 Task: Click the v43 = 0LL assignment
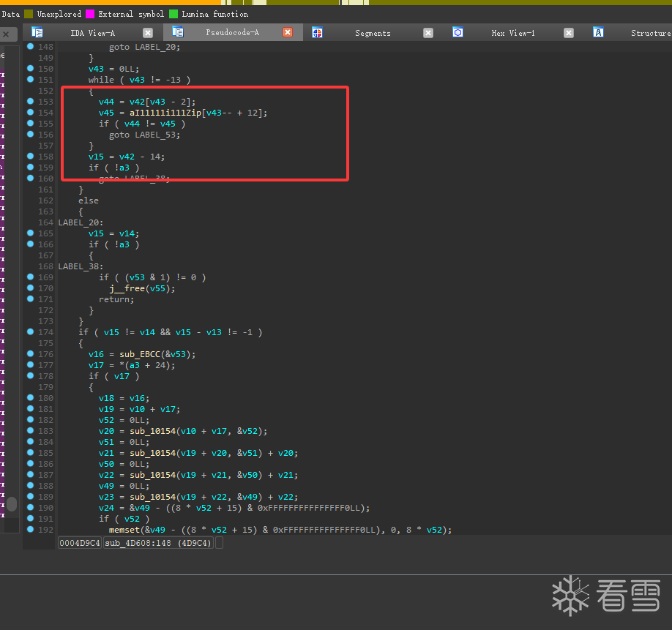[x=113, y=69]
